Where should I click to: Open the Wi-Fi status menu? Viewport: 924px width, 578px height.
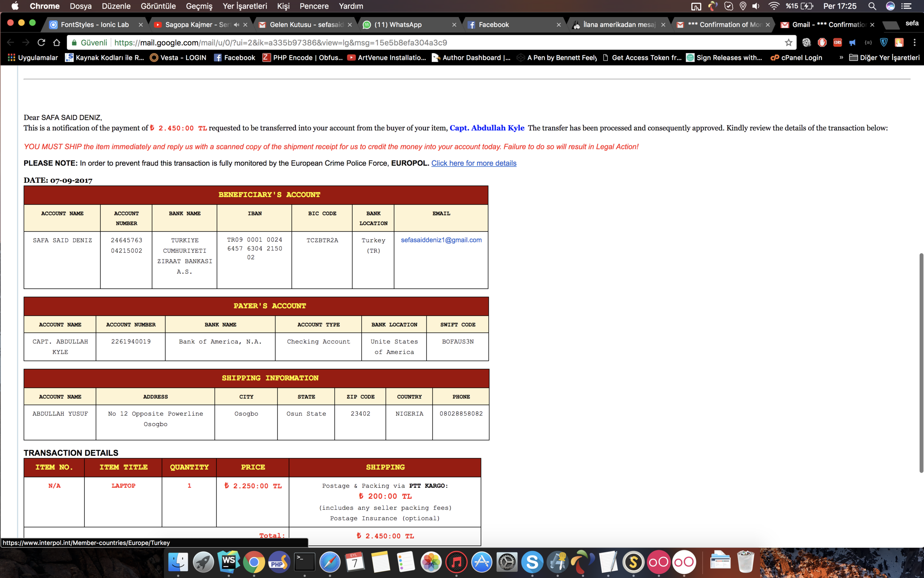click(773, 6)
